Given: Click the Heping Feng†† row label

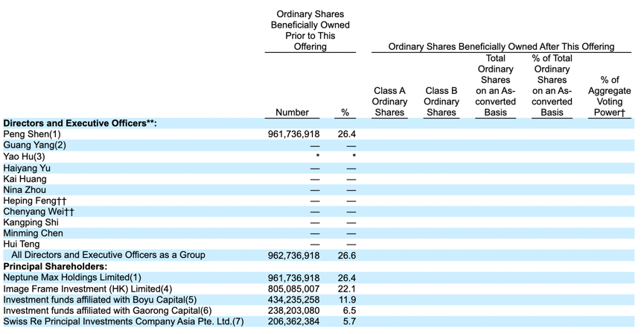Looking at the screenshot, I should pyautogui.click(x=34, y=201).
